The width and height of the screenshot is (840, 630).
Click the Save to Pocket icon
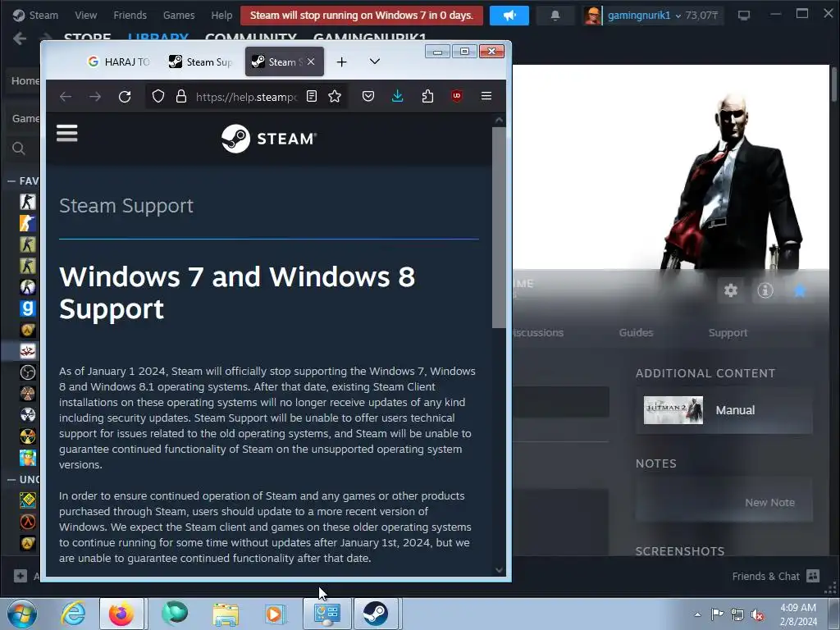(368, 96)
